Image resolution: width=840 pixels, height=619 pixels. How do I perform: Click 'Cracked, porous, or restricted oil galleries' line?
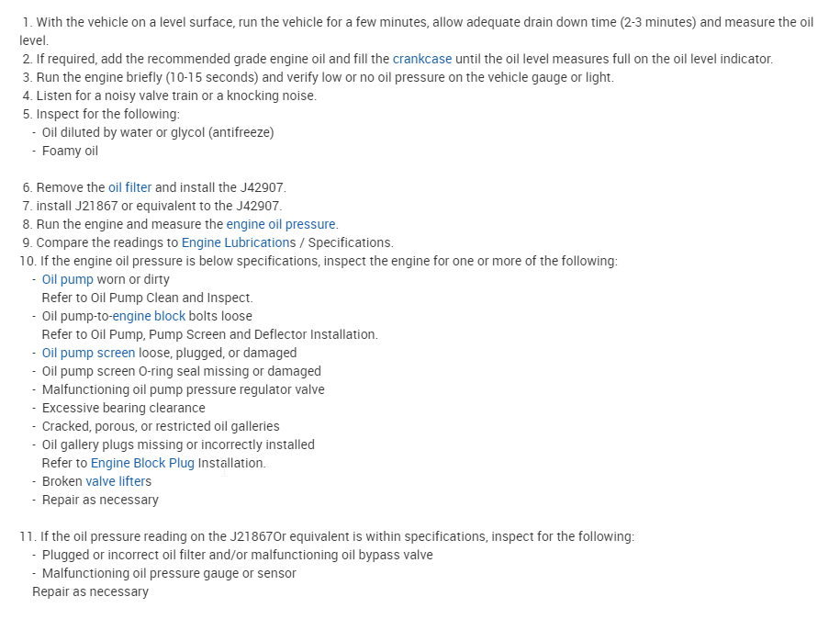click(161, 426)
